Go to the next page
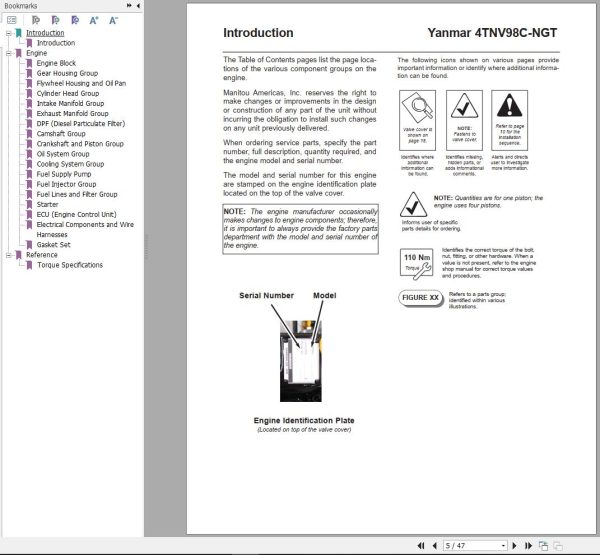Viewport: 600px width, 555px height. point(514,545)
